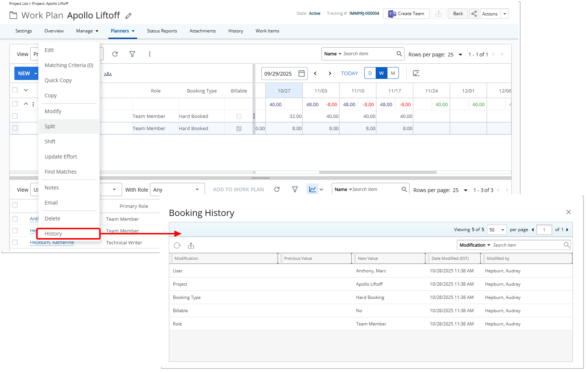Image resolution: width=588 pixels, height=373 pixels.
Task: Go to next time period
Action: pos(330,73)
